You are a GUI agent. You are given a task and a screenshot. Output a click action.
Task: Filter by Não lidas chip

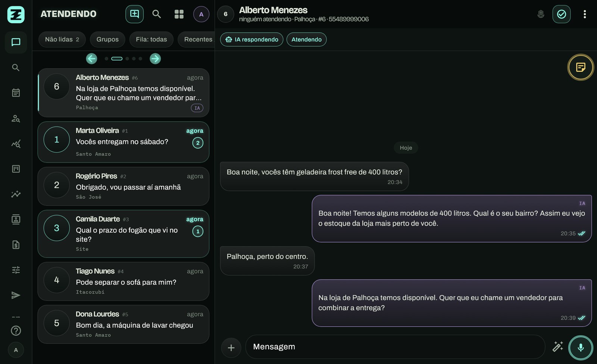62,39
